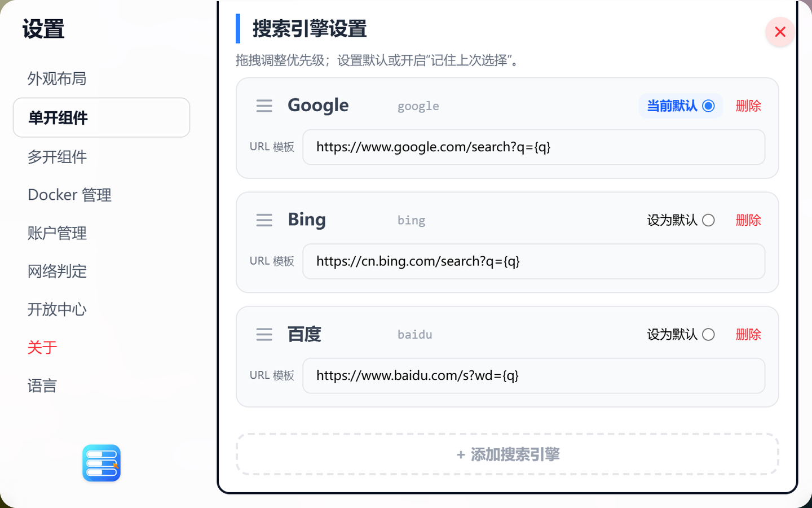The height and width of the screenshot is (508, 812).
Task: Click the 百度 engine name label
Action: pyautogui.click(x=304, y=334)
